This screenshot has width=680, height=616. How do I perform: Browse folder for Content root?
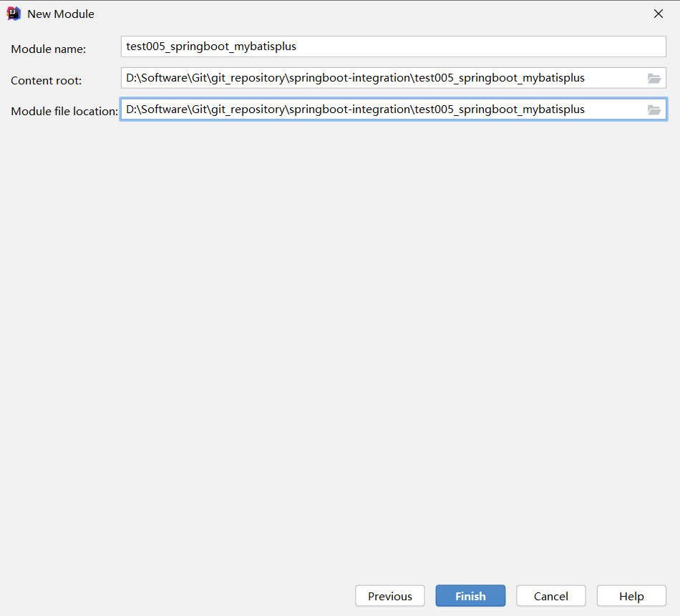click(654, 79)
